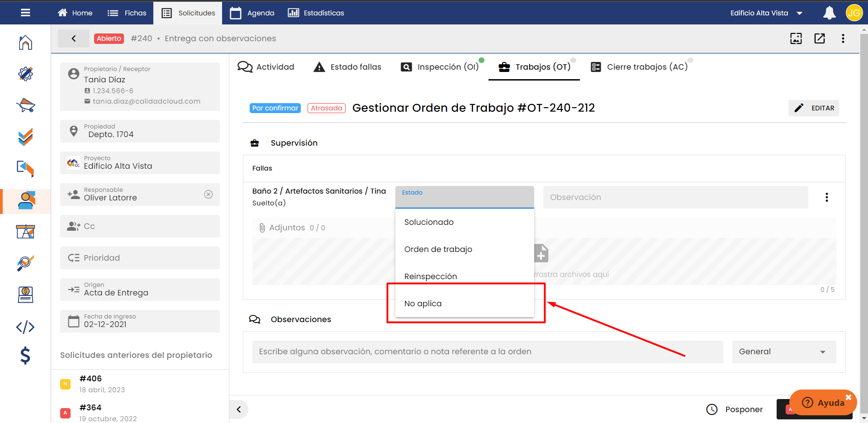Viewport: 868px width, 423px height.
Task: Click the Observación text field
Action: [x=675, y=197]
